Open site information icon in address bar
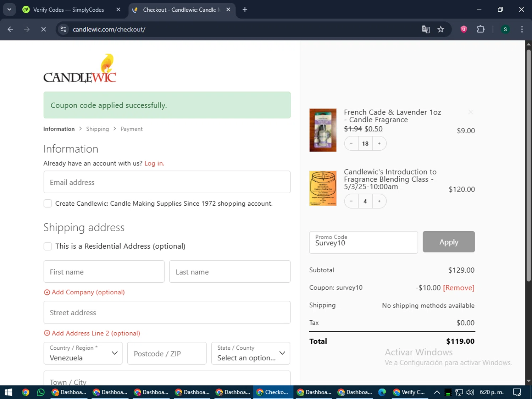This screenshot has height=399, width=532. pos(63,29)
